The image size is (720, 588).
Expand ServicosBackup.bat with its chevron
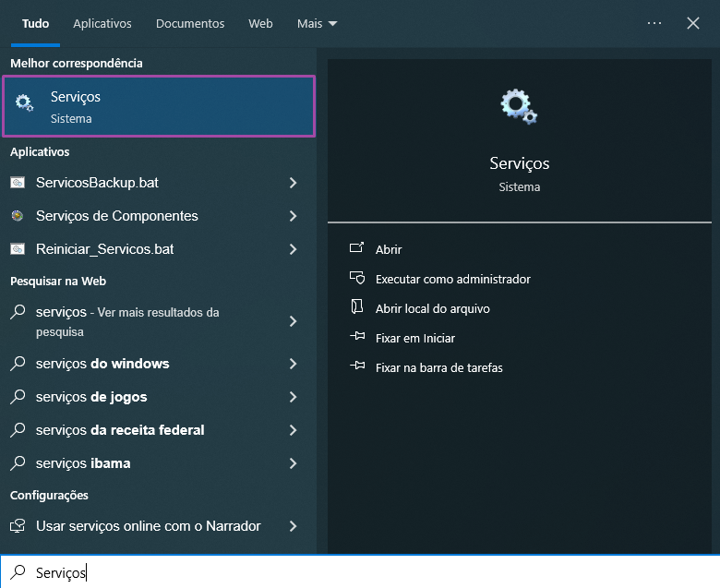tap(293, 183)
